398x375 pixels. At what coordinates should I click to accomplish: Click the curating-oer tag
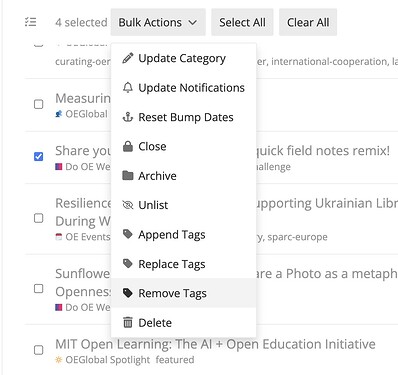[83, 61]
